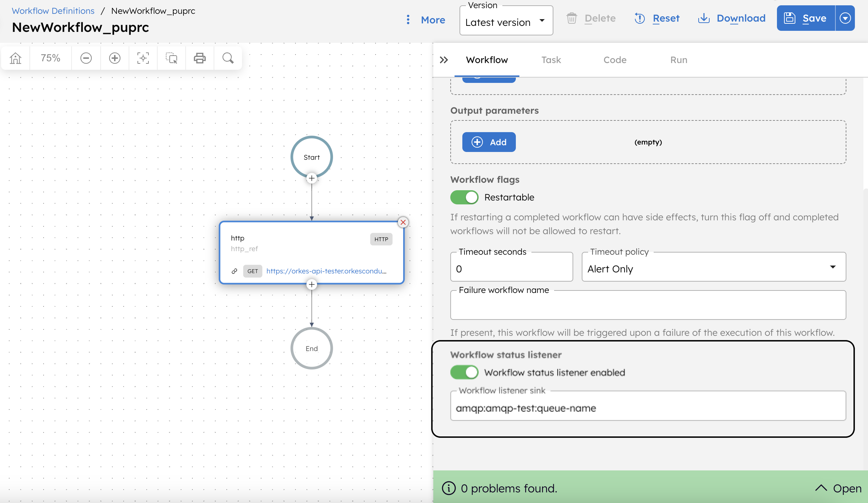
Task: Toggle the Restartable switch
Action: click(x=464, y=197)
